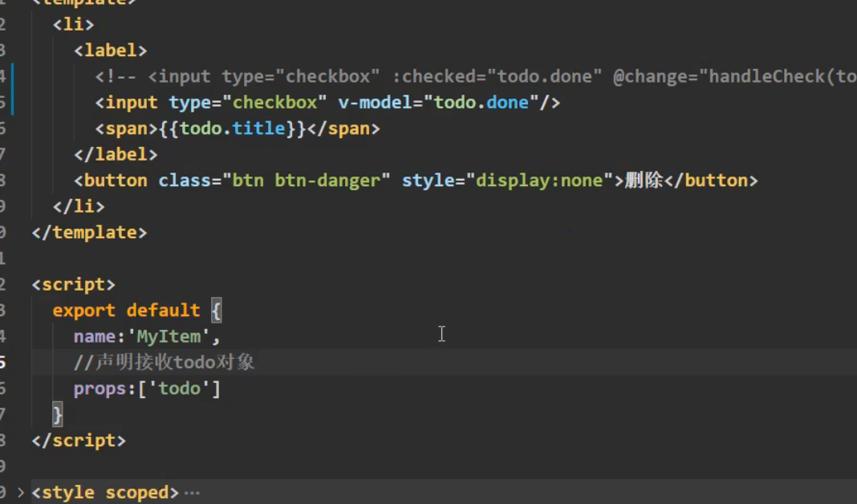857x504 pixels.
Task: Click the closing button tag
Action: 711,181
